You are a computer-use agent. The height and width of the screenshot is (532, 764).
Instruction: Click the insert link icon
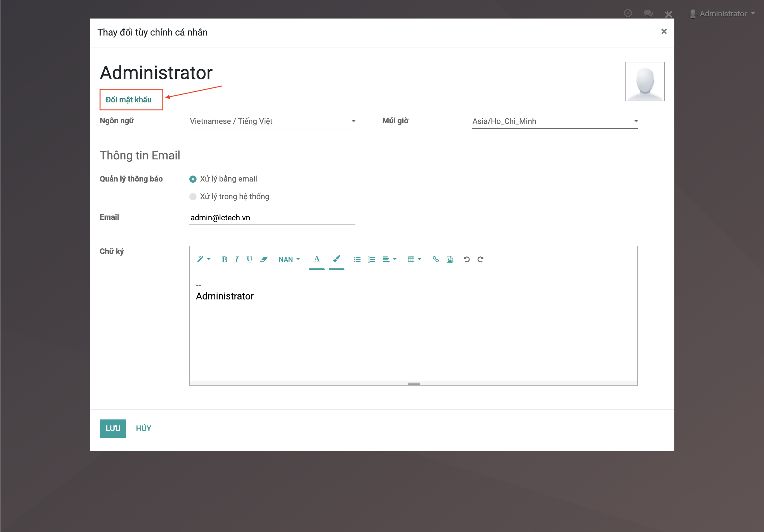(435, 259)
